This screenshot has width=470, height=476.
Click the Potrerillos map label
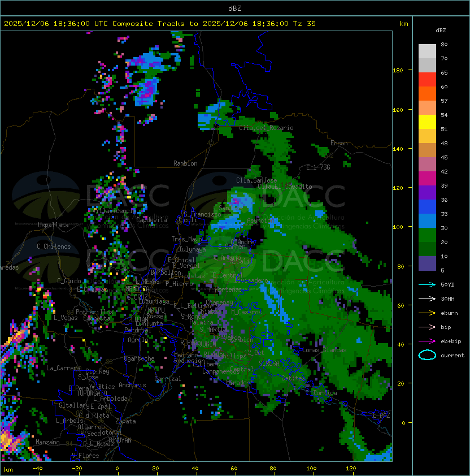(94, 312)
